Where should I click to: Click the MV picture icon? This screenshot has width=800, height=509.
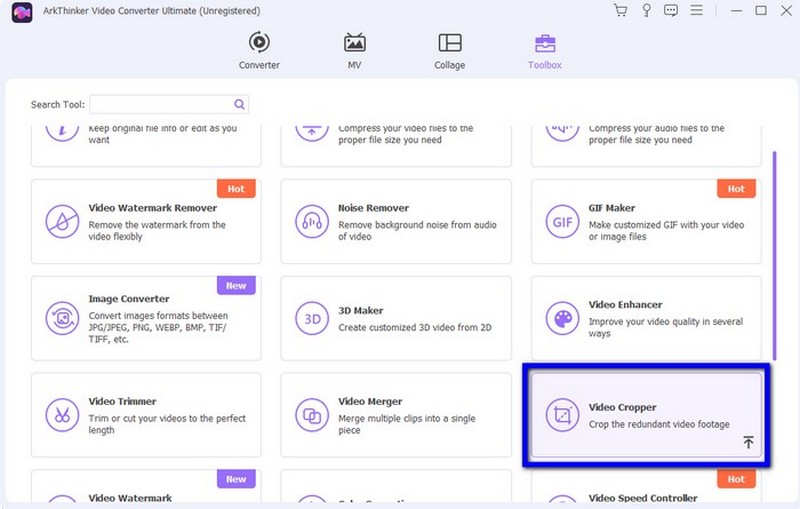click(354, 42)
